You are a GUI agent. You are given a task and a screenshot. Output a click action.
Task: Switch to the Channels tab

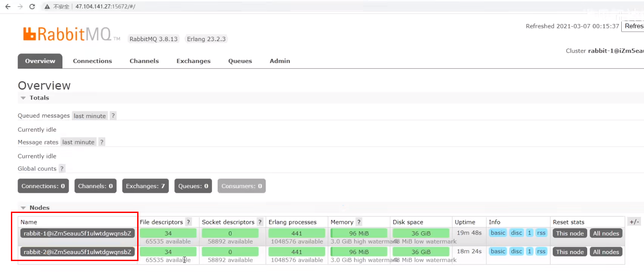click(x=144, y=61)
